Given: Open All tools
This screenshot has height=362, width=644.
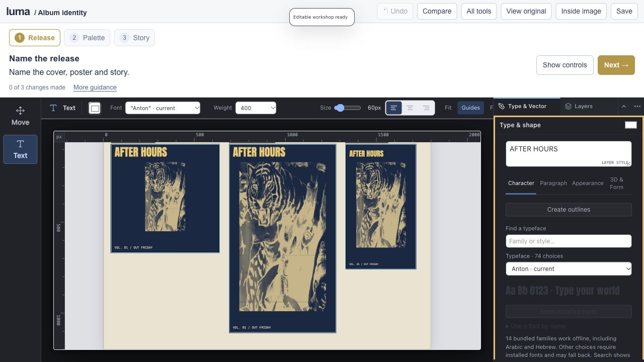Looking at the screenshot, I should [479, 11].
